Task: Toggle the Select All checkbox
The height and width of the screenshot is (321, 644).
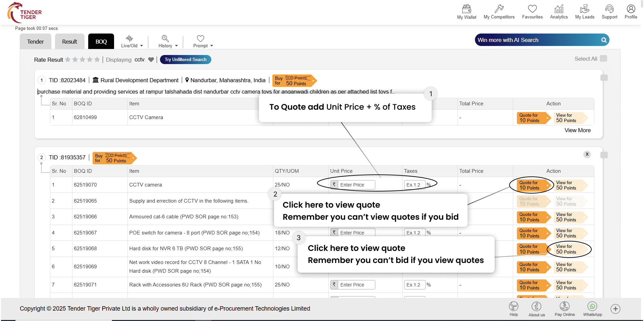Action: click(603, 59)
